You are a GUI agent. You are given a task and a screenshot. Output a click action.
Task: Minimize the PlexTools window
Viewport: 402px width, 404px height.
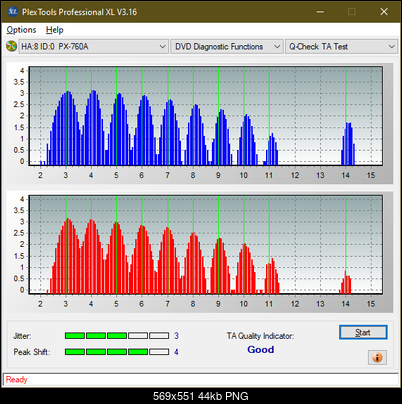pyautogui.click(x=320, y=12)
